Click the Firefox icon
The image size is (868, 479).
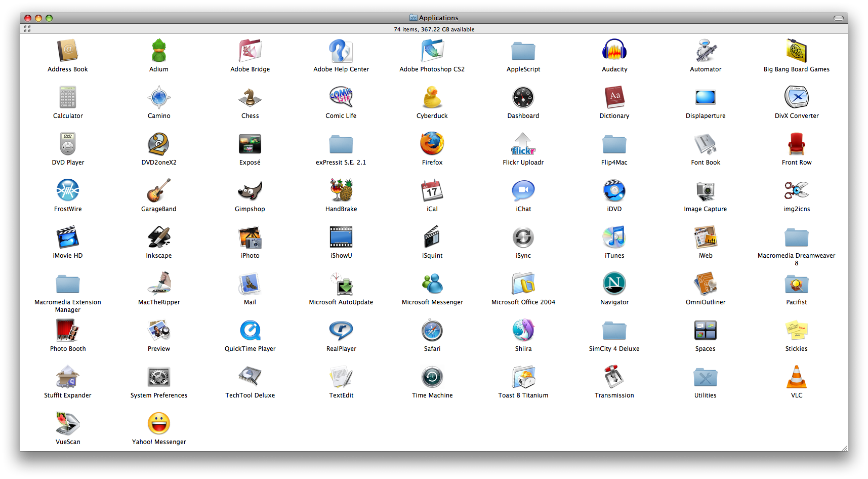point(432,144)
